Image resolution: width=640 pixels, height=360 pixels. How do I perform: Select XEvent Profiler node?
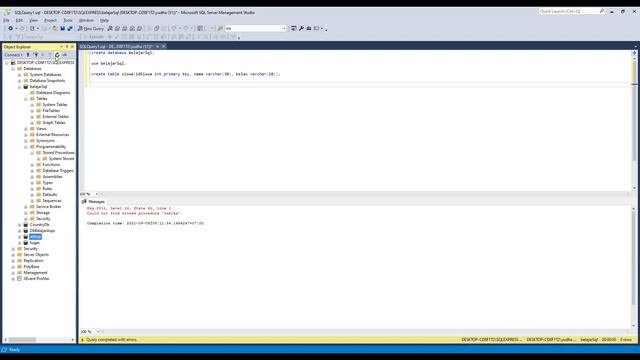coord(36,279)
